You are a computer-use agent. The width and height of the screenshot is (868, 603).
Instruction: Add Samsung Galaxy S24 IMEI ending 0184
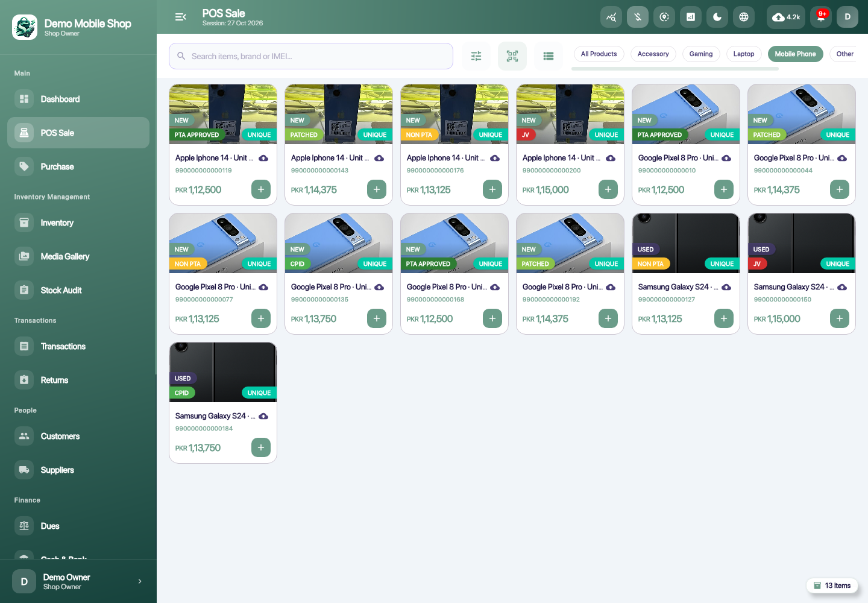coord(261,447)
